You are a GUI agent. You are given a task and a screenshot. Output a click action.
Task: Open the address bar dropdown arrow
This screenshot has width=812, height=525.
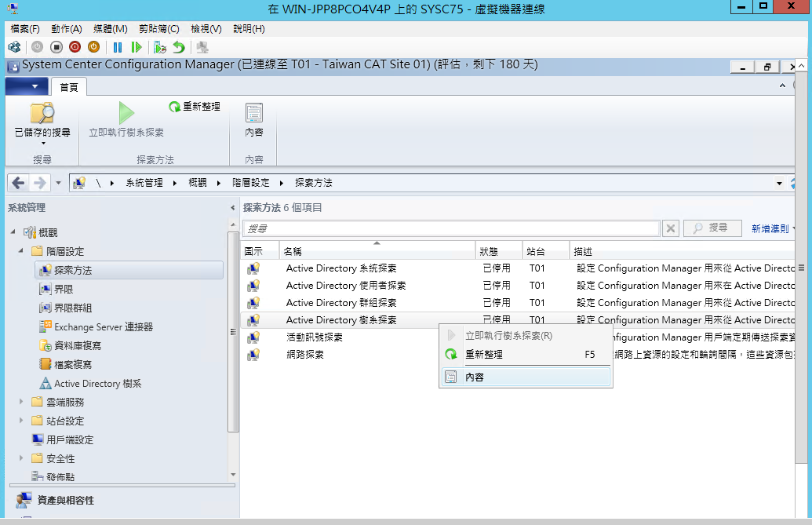(x=779, y=184)
